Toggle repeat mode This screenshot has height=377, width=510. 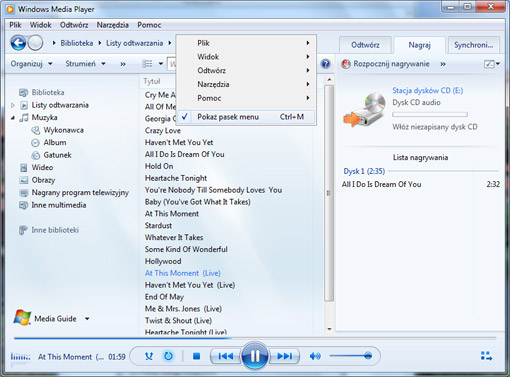(168, 356)
